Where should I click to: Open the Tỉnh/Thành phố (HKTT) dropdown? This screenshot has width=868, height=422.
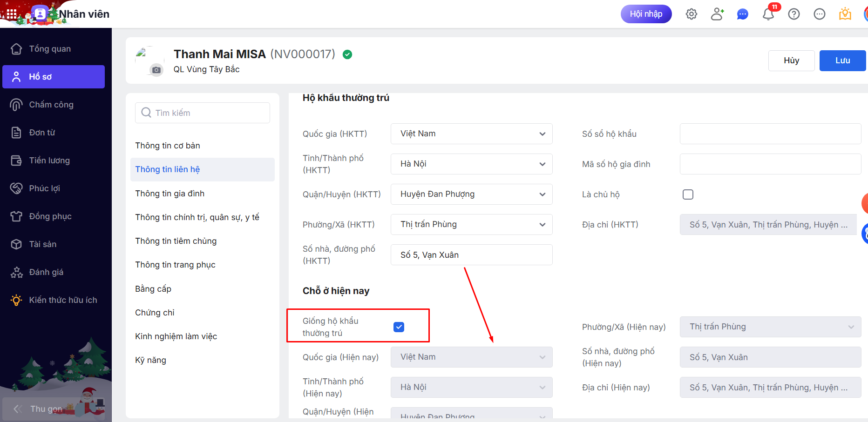click(471, 164)
